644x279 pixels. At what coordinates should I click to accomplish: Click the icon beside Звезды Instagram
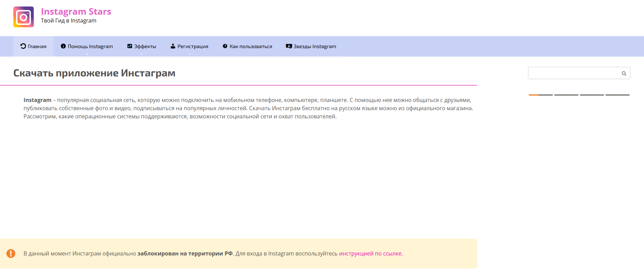point(289,46)
